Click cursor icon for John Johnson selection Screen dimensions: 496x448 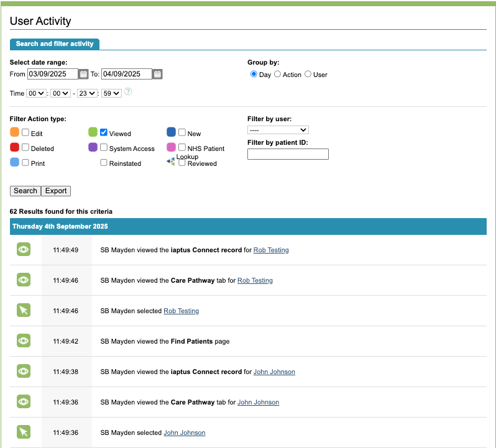pos(24,432)
